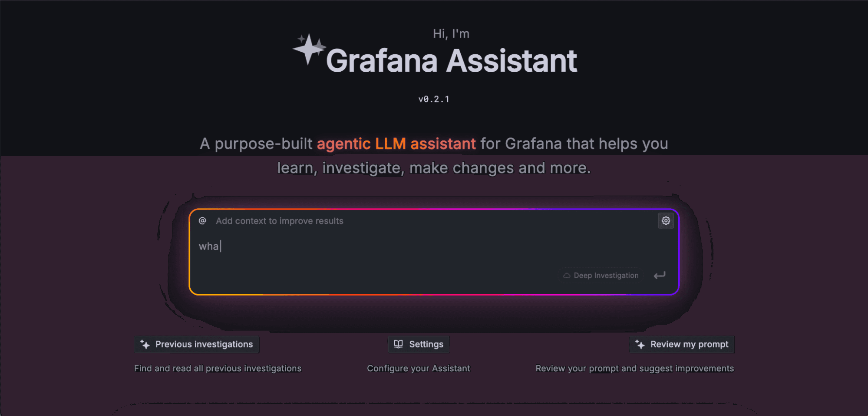868x416 pixels.
Task: Select Review my prompt
Action: (682, 344)
